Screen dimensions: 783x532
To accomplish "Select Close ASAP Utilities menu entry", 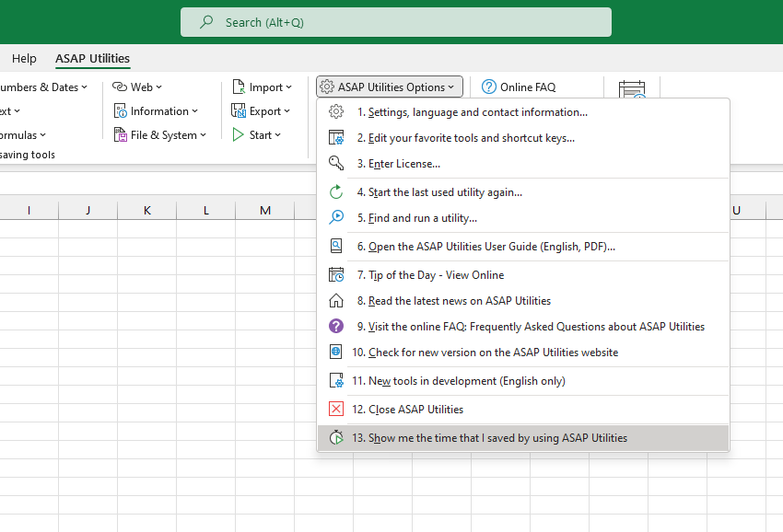I will [523, 410].
